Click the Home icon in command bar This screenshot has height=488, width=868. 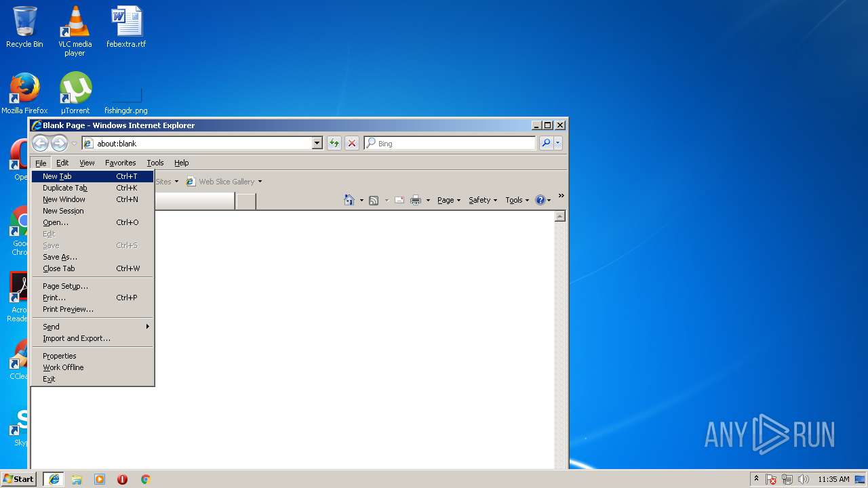(x=349, y=200)
